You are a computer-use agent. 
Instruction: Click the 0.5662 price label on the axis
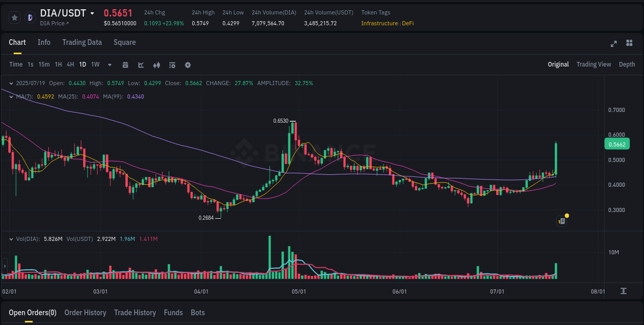(617, 144)
